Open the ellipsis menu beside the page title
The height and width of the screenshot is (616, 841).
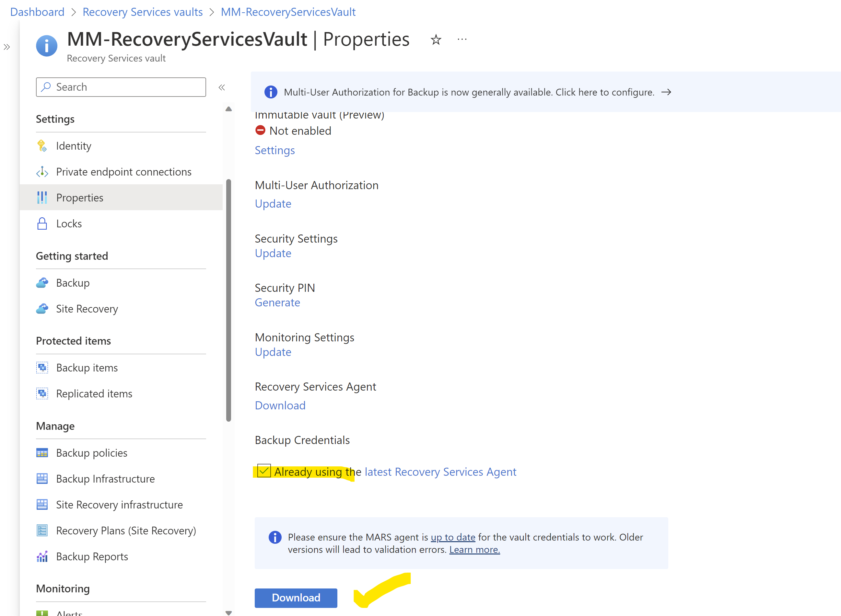(x=462, y=39)
